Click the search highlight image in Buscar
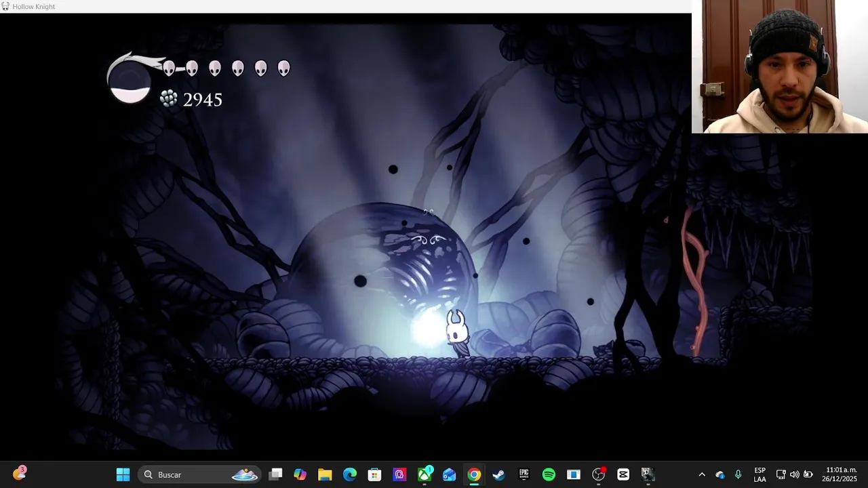The width and height of the screenshot is (868, 488). pos(245,474)
